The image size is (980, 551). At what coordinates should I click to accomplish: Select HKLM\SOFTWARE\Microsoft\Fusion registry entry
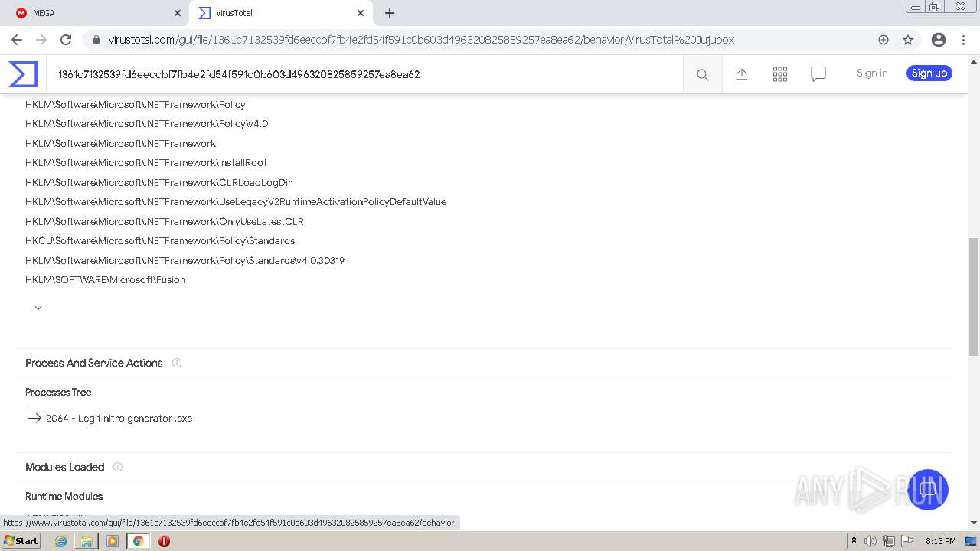pos(105,280)
